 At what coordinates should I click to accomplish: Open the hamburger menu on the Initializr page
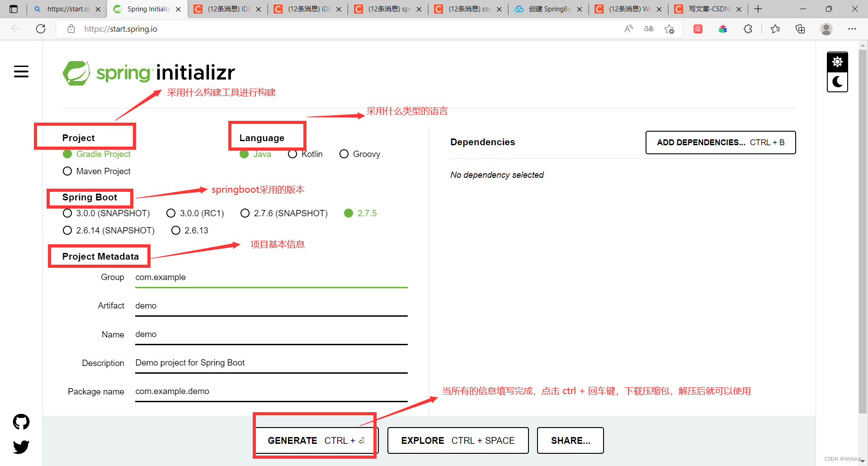[x=21, y=71]
